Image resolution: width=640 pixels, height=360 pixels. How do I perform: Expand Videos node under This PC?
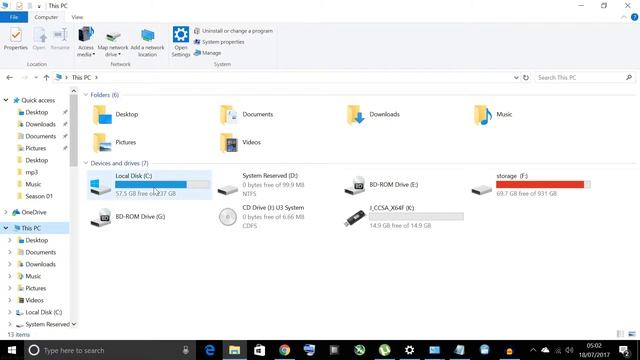[10, 300]
